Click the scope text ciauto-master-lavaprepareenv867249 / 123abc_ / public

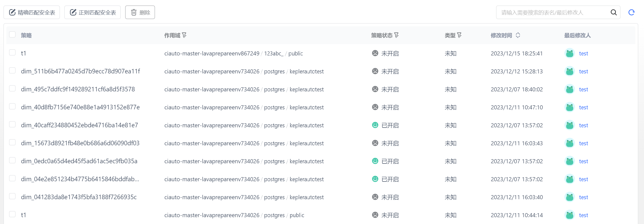(234, 53)
